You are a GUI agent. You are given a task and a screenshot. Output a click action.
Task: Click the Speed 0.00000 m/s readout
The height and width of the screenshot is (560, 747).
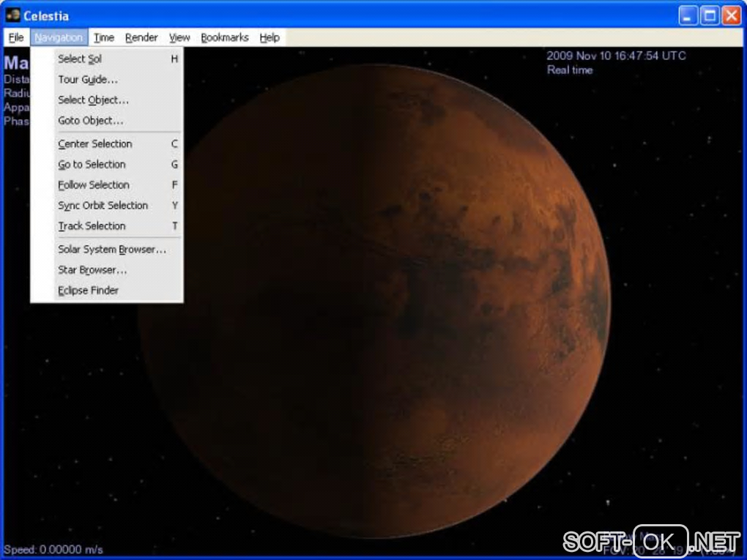pos(53,549)
